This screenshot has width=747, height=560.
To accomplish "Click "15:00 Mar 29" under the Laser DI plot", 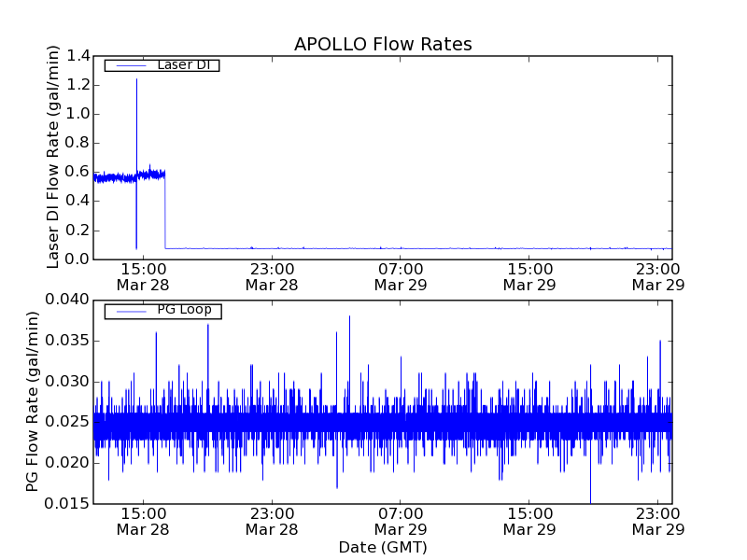I will click(529, 277).
